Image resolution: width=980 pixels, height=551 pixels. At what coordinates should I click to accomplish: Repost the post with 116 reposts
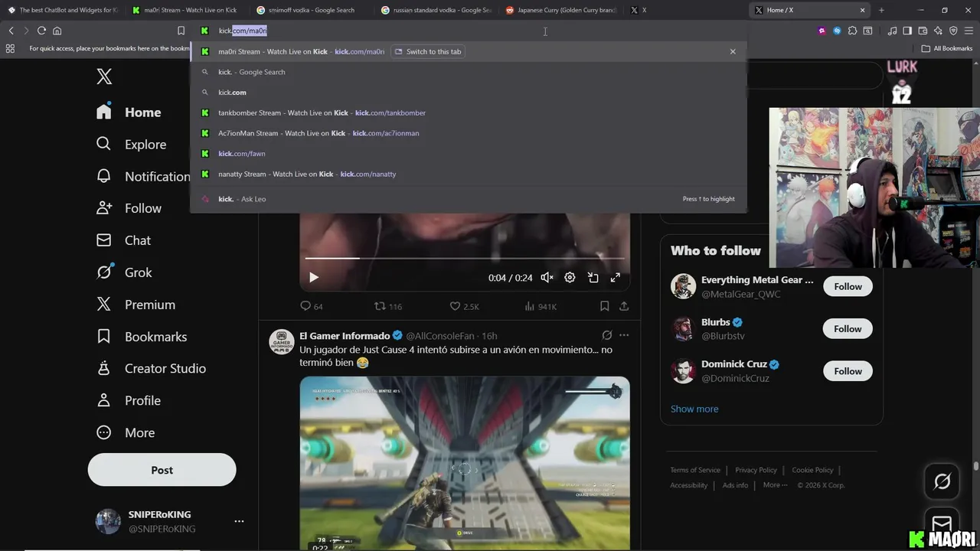[x=387, y=306]
